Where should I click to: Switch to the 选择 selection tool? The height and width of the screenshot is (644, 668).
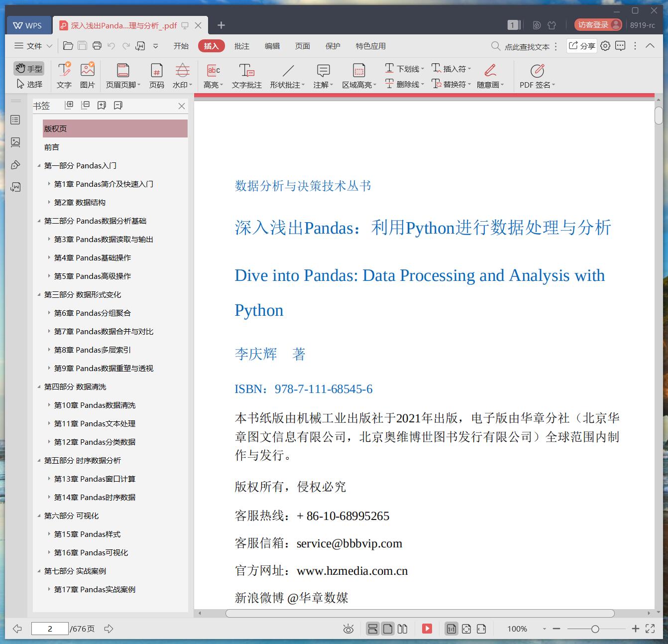coord(29,84)
